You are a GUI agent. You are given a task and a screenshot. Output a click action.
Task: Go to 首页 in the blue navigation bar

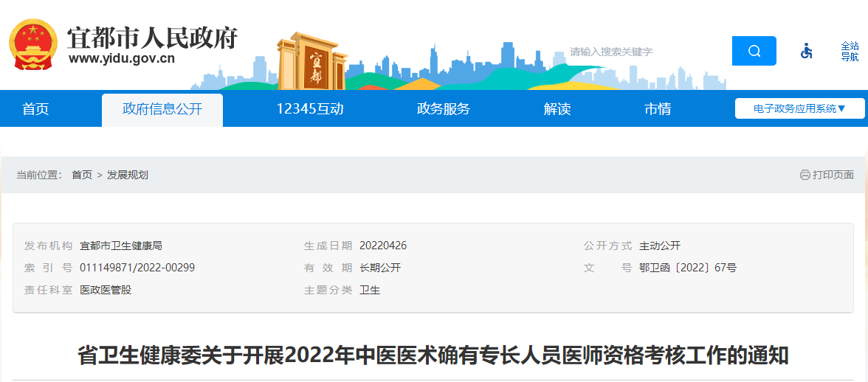[x=35, y=109]
